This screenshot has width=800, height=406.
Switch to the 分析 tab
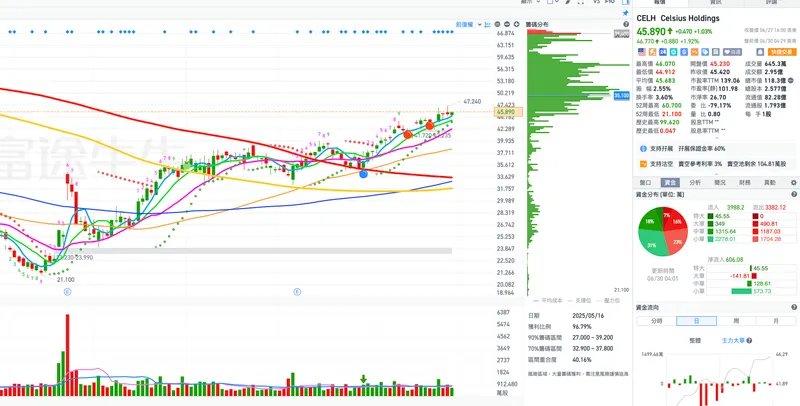click(x=695, y=183)
